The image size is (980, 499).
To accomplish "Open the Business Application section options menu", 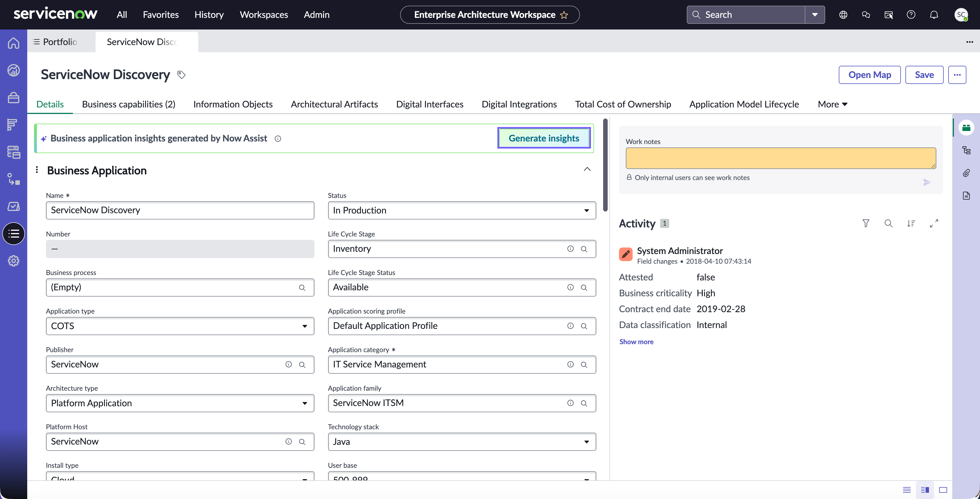I will click(x=37, y=170).
